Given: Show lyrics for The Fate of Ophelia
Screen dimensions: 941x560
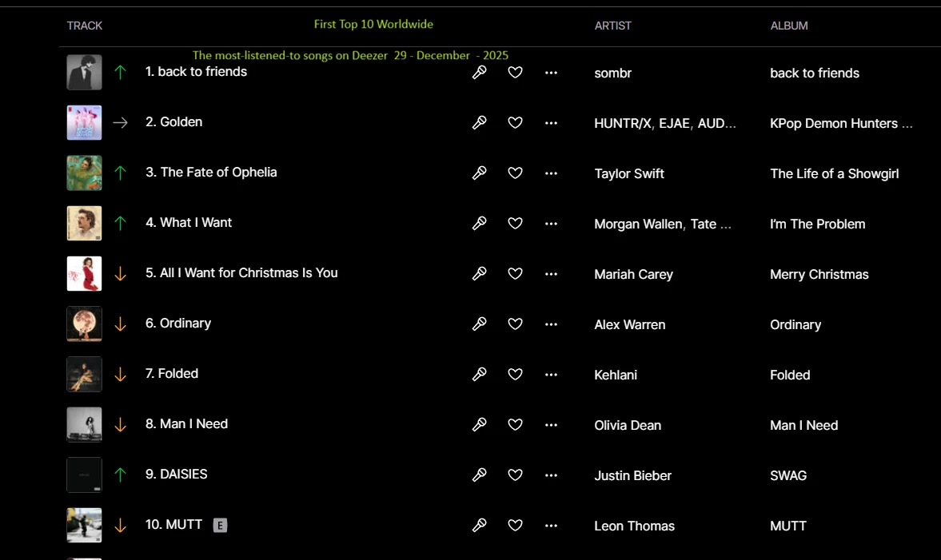Looking at the screenshot, I should [480, 173].
